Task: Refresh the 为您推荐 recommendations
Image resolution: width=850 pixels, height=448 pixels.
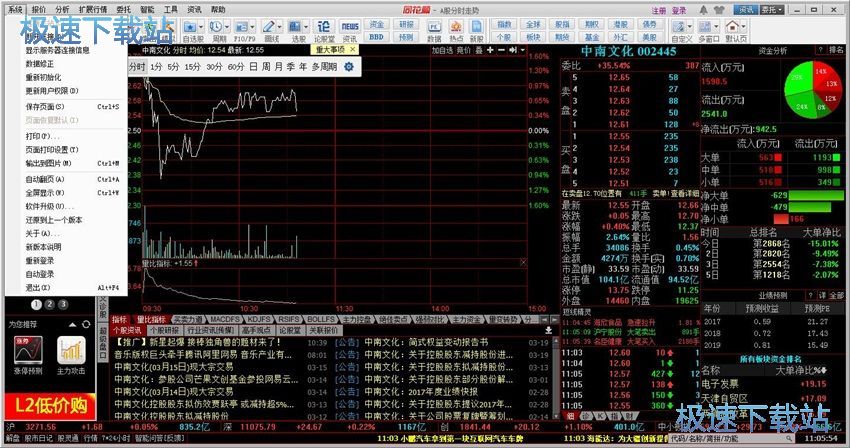Action: pyautogui.click(x=86, y=324)
